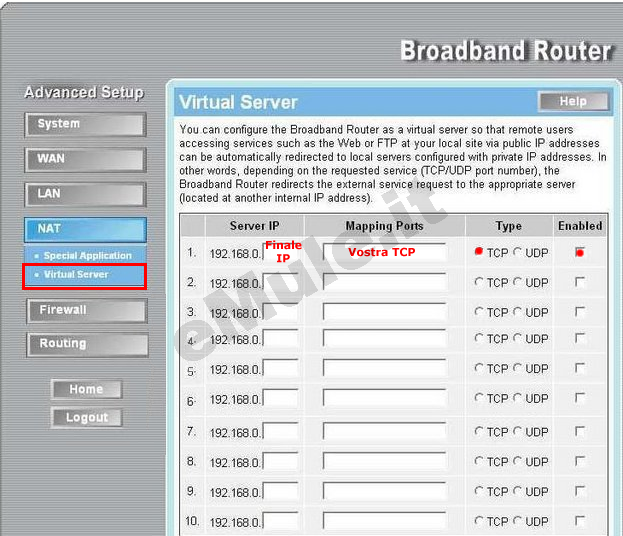Open the Help page
The height and width of the screenshot is (536, 623).
pyautogui.click(x=572, y=102)
